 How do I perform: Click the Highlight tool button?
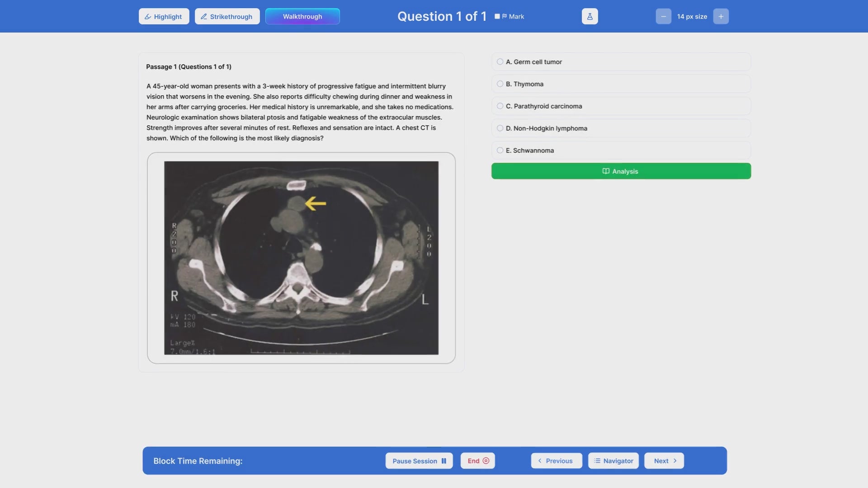click(x=164, y=16)
